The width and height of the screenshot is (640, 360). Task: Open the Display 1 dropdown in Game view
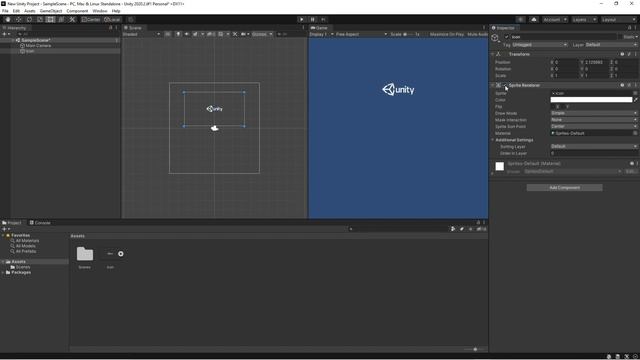(321, 34)
